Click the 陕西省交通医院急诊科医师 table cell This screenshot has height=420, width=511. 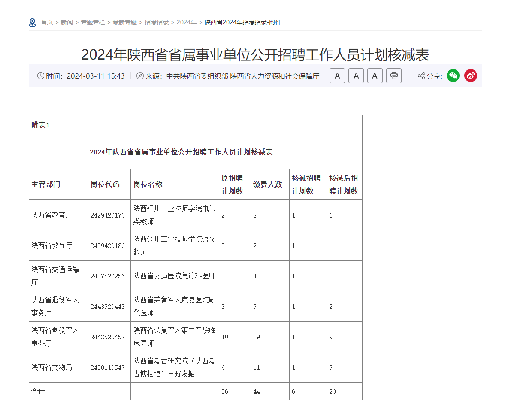click(174, 276)
